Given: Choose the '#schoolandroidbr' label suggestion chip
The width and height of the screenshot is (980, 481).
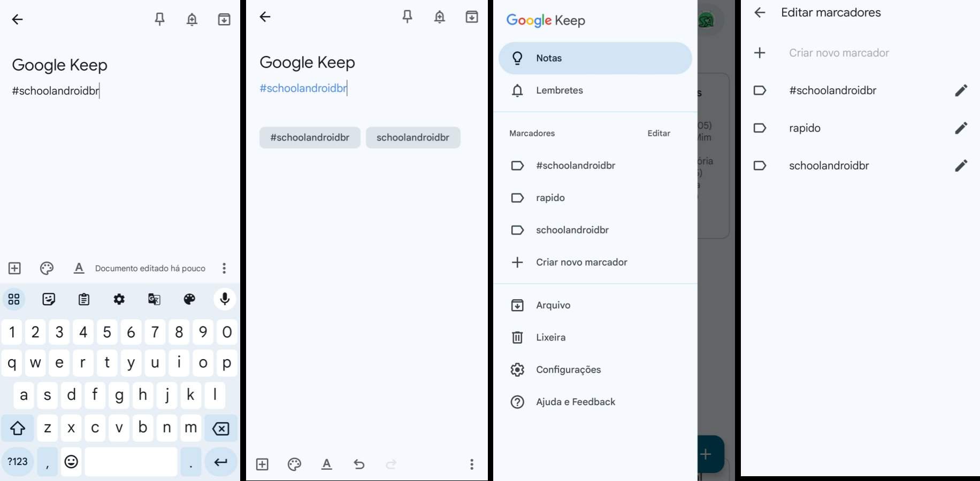Looking at the screenshot, I should click(x=310, y=137).
